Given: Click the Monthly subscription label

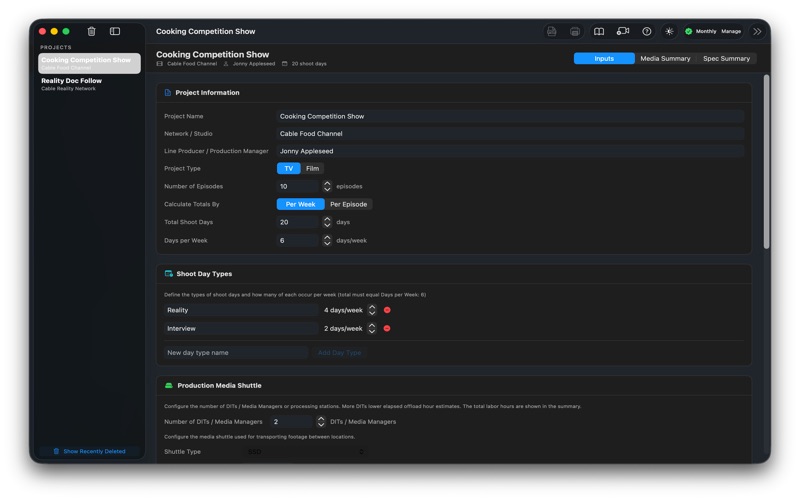Looking at the screenshot, I should tap(706, 31).
